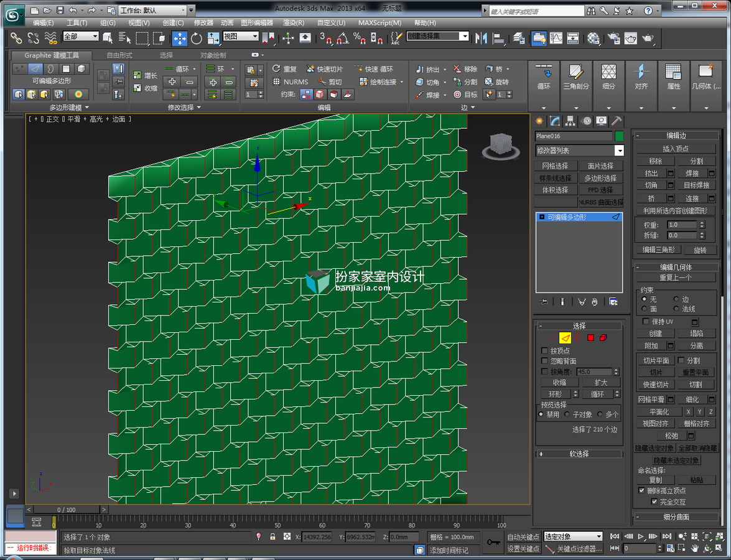Select Polygon sub-object level red square
The width and height of the screenshot is (731, 560).
pos(590,338)
